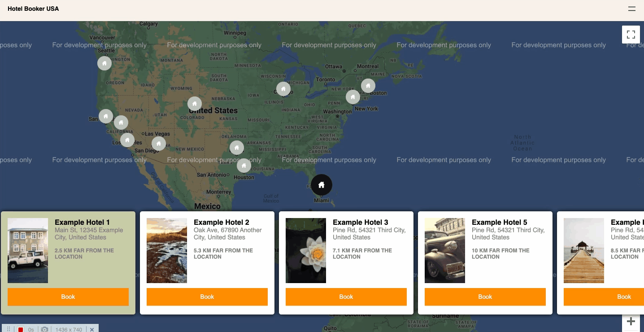This screenshot has width=644, height=332.
Task: Click address 'Main St, 12345 Example City'
Action: [89, 234]
